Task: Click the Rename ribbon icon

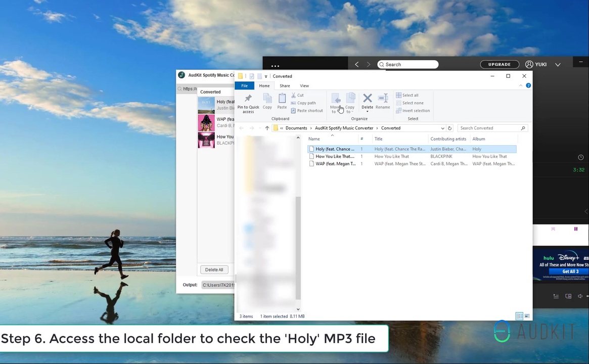Action: click(x=383, y=99)
